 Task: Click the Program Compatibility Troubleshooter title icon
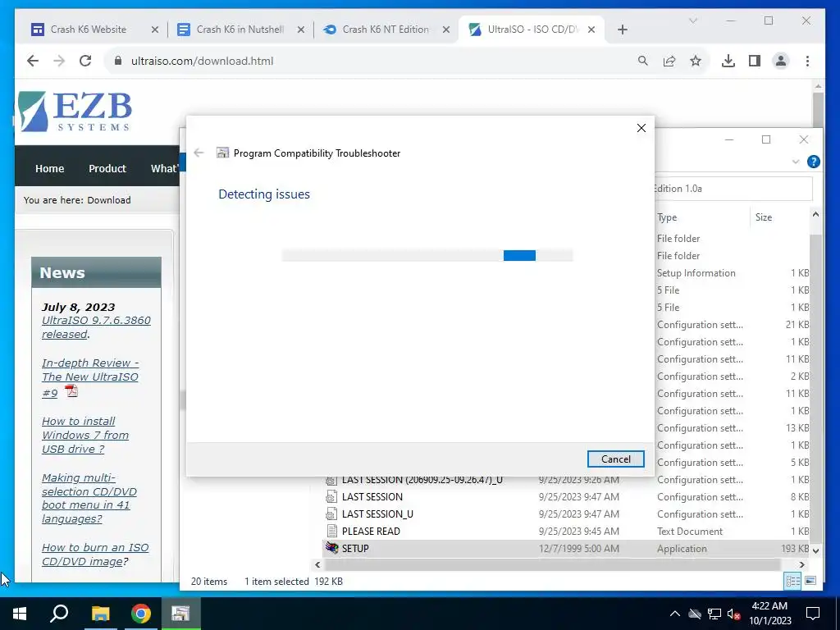222,153
